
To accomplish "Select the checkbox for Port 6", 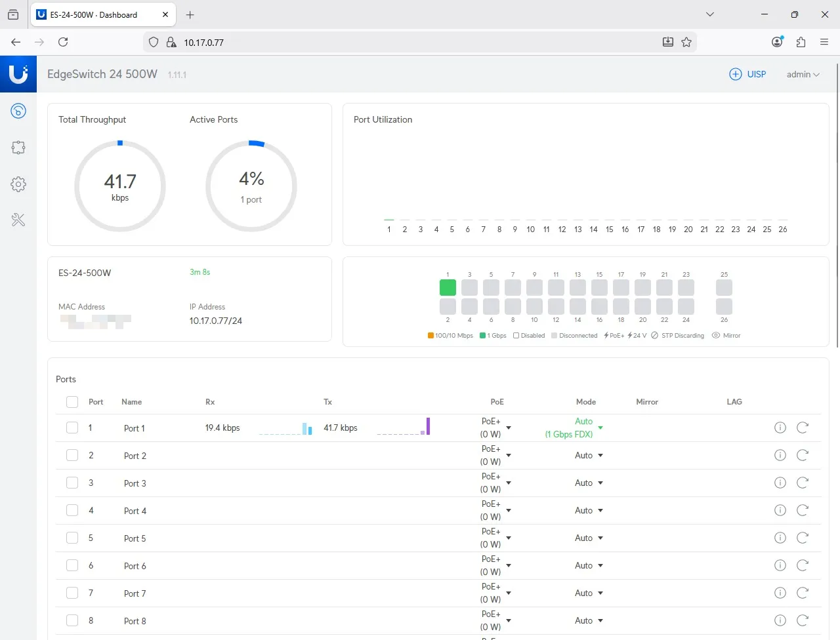I will pyautogui.click(x=72, y=565).
